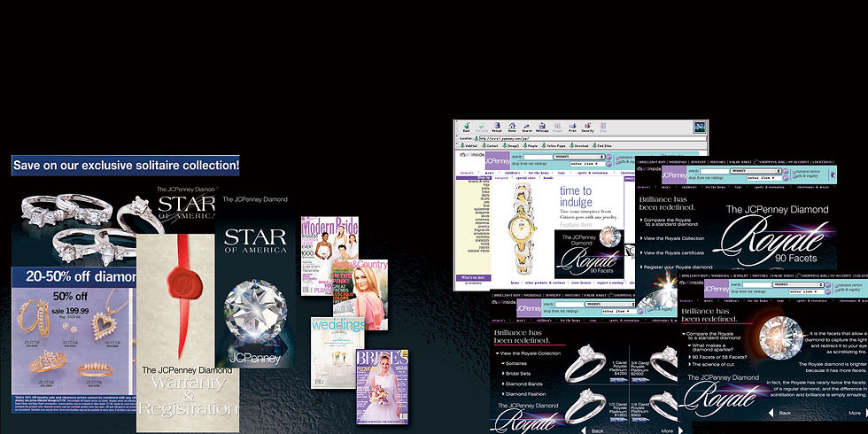
Task: Click the other products & services footer link
Action: (x=546, y=283)
